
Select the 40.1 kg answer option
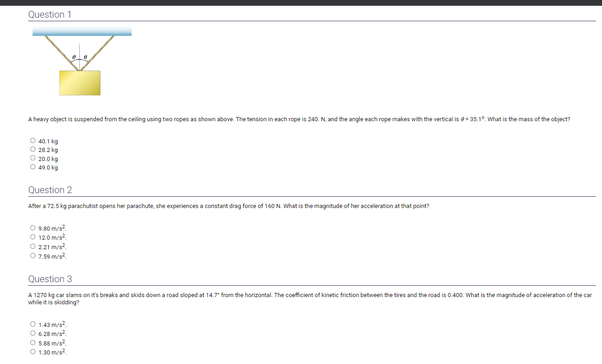pyautogui.click(x=33, y=141)
